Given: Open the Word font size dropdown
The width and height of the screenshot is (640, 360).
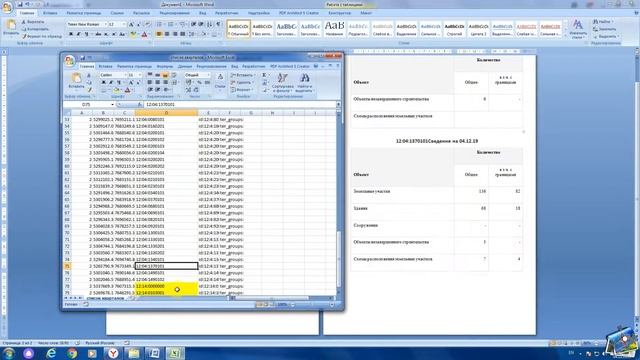Looking at the screenshot, I should tap(124, 24).
